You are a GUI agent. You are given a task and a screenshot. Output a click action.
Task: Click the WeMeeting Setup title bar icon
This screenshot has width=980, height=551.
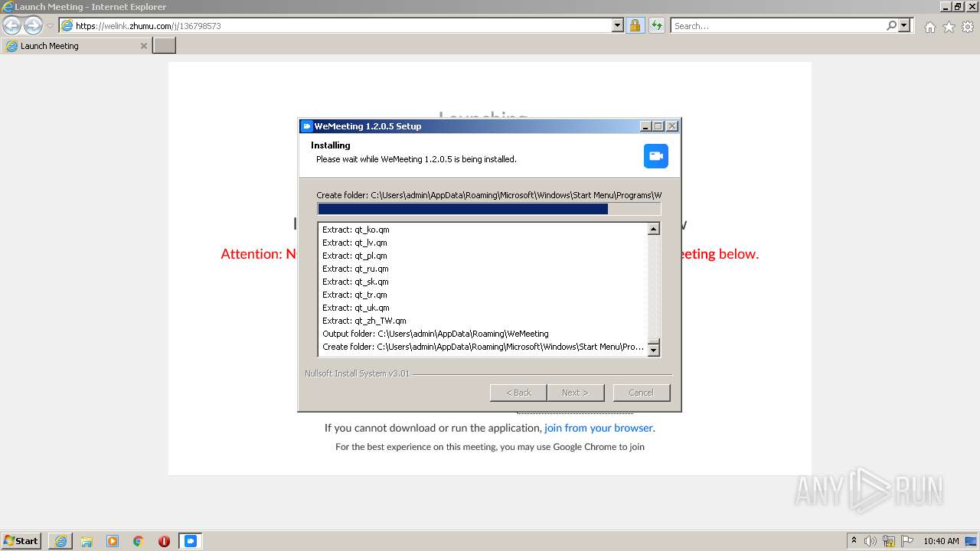[307, 126]
